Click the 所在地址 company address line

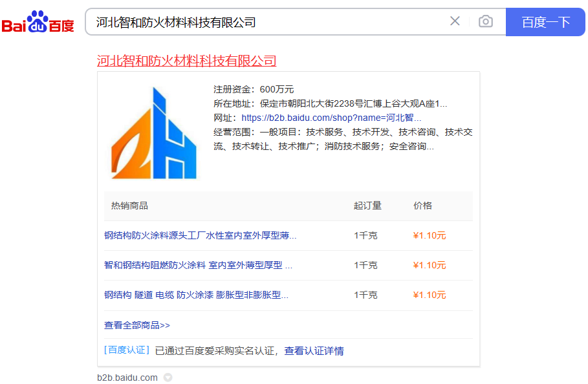330,103
